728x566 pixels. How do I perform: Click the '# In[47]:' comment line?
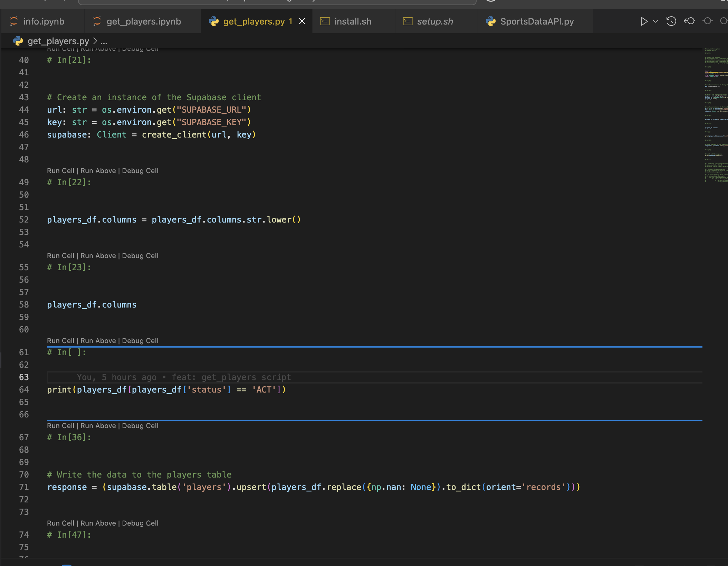click(x=69, y=535)
